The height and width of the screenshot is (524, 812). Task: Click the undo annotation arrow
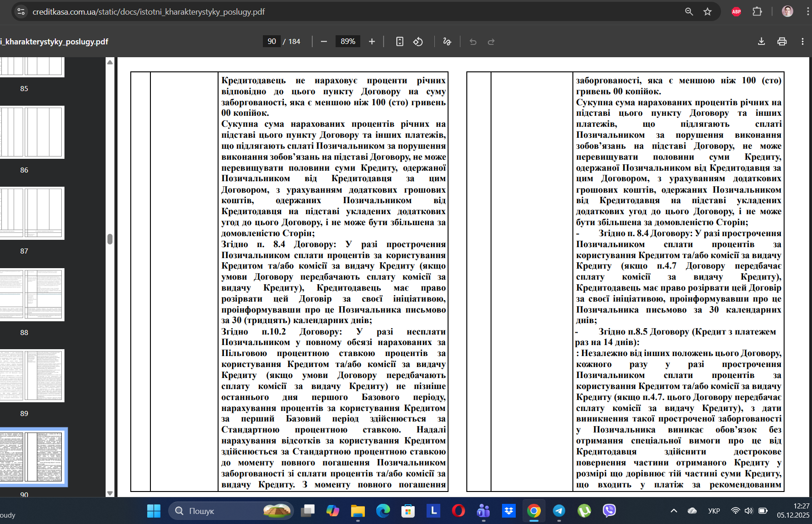coord(473,42)
